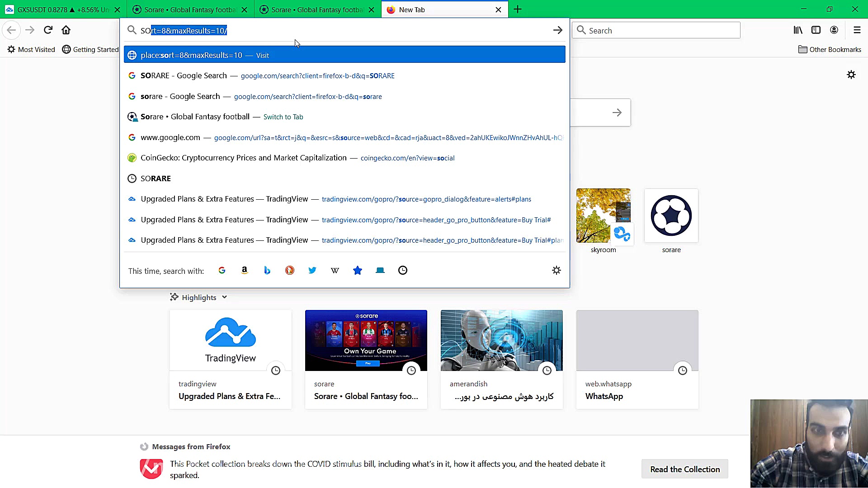Open Getting Started bookmark
The image size is (868, 488).
90,50
